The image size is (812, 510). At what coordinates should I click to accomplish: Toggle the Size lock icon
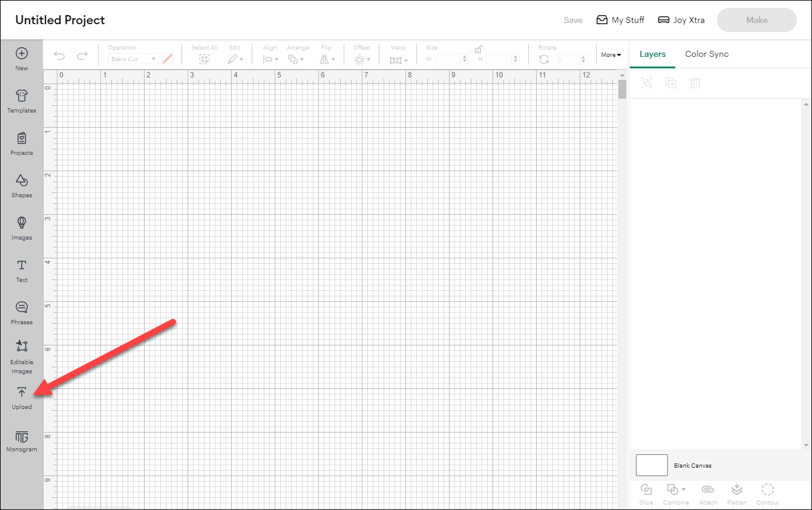coord(479,48)
